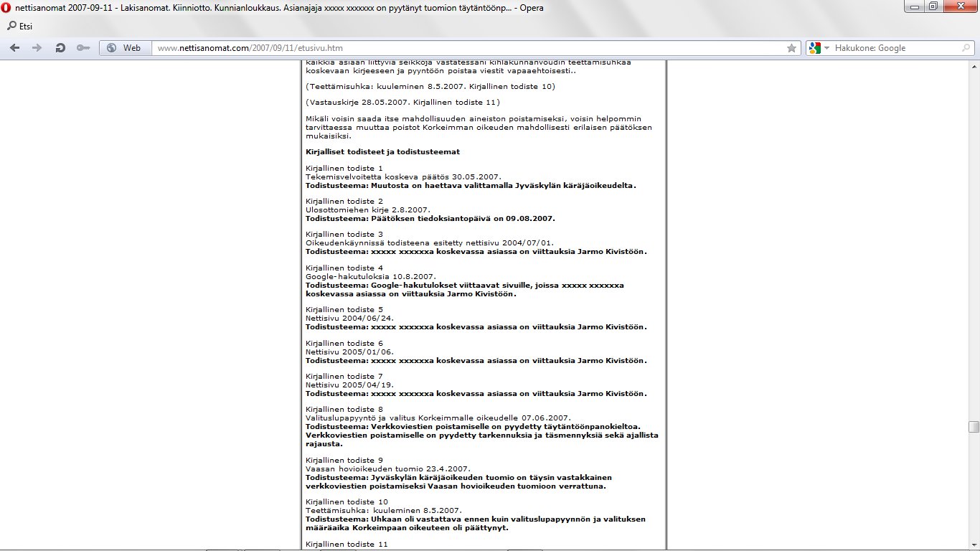Click the Google search engine icon
This screenshot has height=551, width=980.
pos(814,48)
